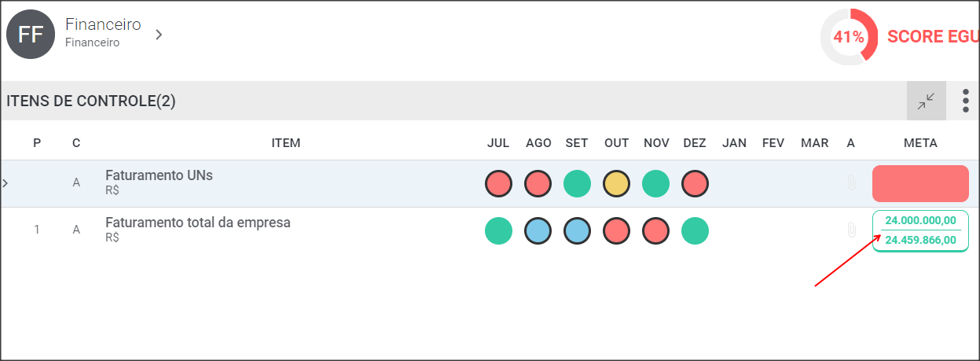Viewport: 980px width, 361px height.
Task: Open the Faturamento UNs item name
Action: 159,175
